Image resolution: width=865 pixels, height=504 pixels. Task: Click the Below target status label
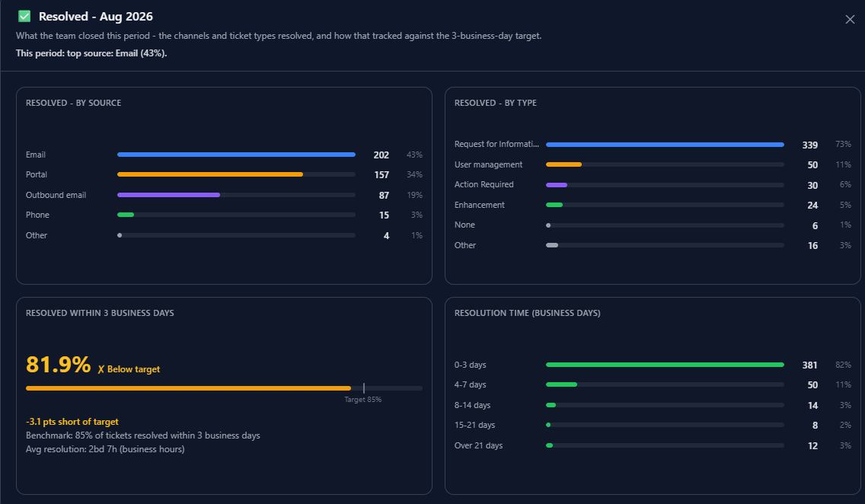click(129, 369)
